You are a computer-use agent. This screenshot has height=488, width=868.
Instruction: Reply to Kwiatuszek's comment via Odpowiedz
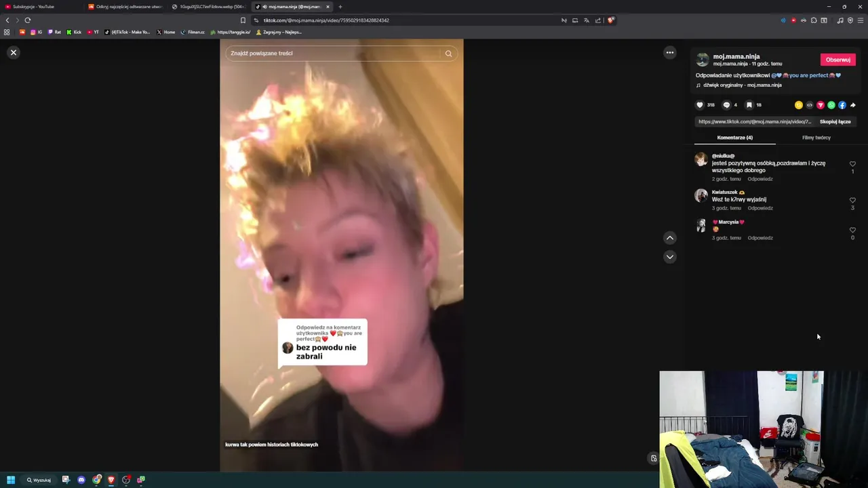pos(760,208)
